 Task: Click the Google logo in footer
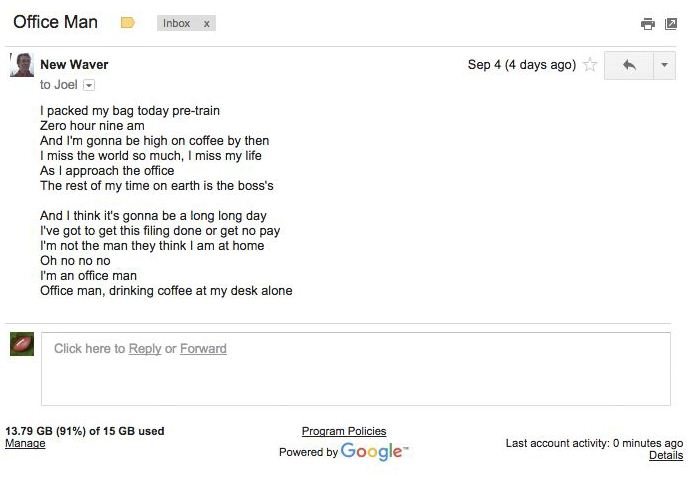point(374,451)
